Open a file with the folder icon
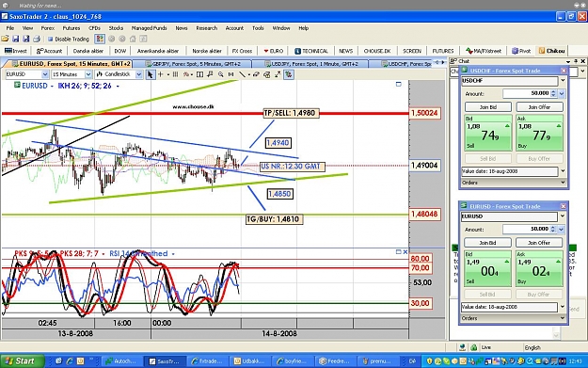The image size is (588, 368). click(6, 39)
